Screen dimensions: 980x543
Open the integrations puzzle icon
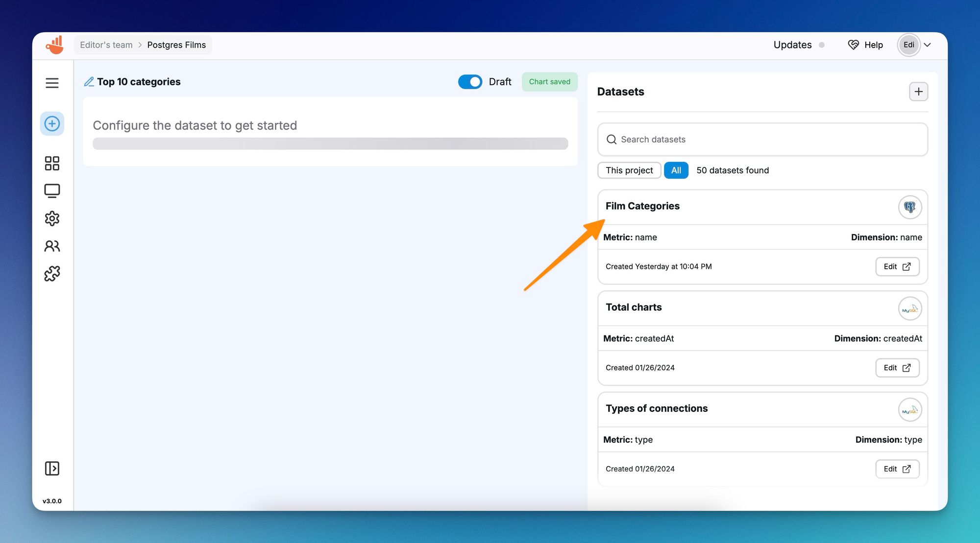pyautogui.click(x=52, y=273)
